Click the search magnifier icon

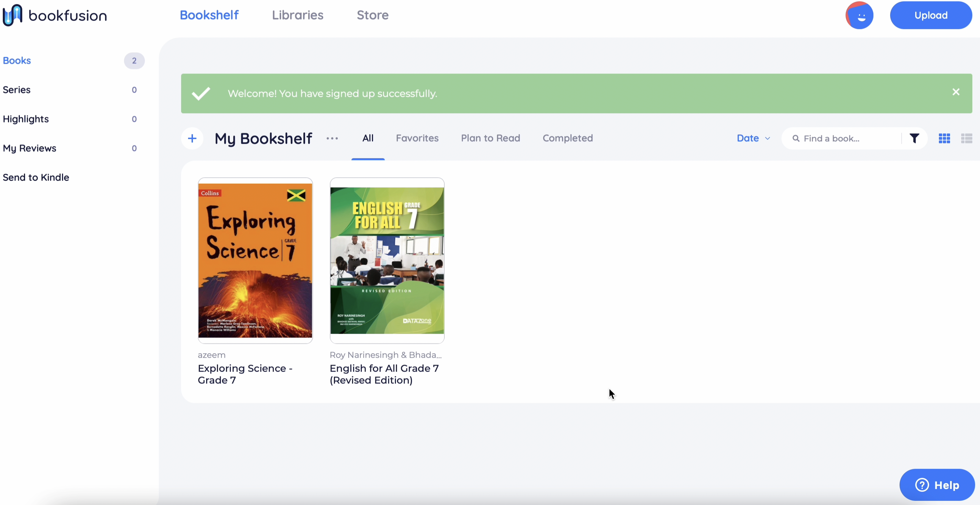(x=796, y=139)
